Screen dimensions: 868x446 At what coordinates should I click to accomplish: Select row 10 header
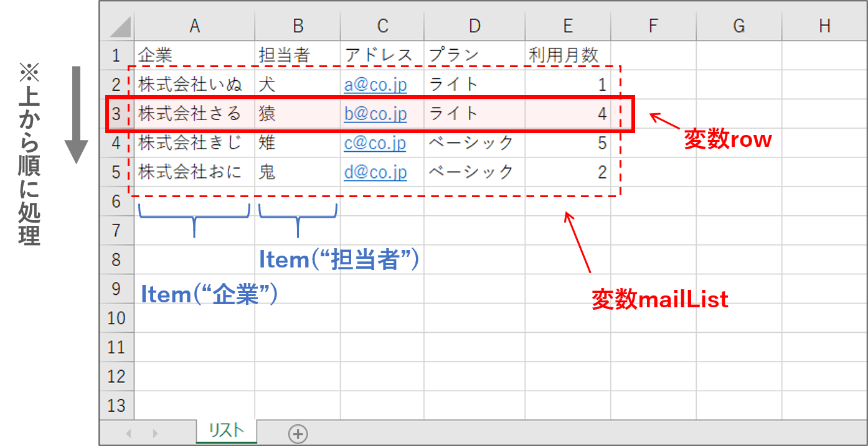116,318
